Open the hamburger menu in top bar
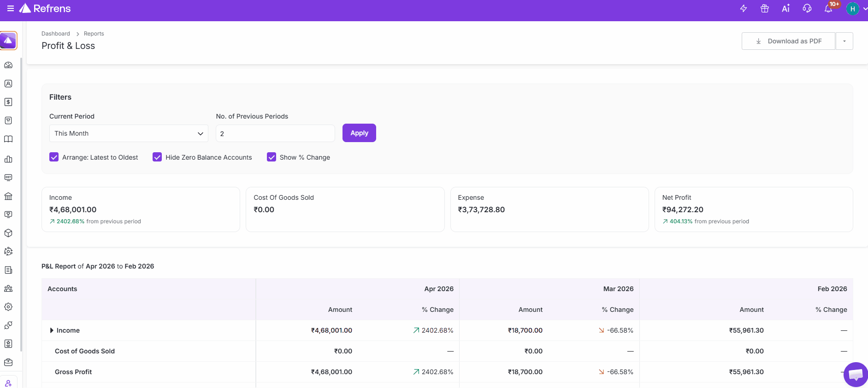Image resolution: width=868 pixels, height=388 pixels. (10, 9)
